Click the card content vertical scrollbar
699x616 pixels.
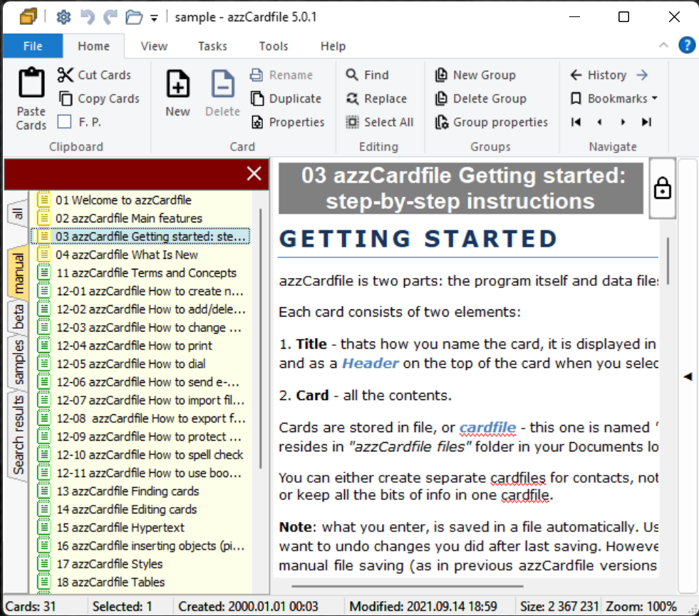coord(668,261)
